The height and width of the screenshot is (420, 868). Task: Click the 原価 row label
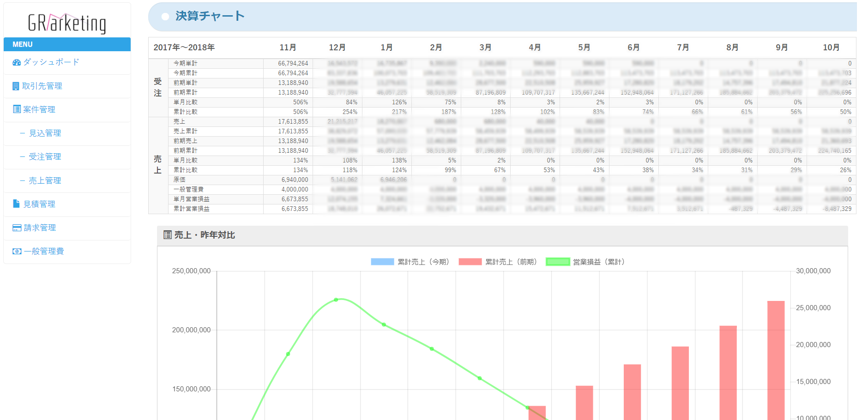point(179,180)
